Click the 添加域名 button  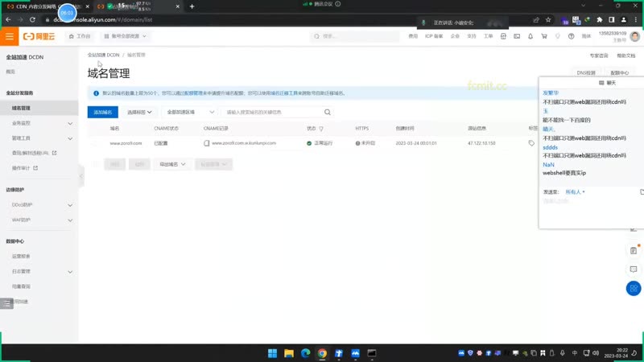coord(103,112)
